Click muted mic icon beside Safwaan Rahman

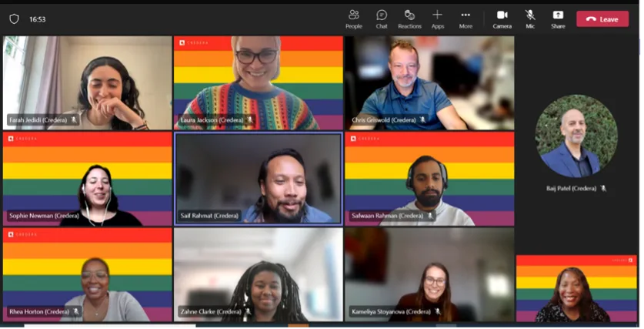(x=429, y=216)
